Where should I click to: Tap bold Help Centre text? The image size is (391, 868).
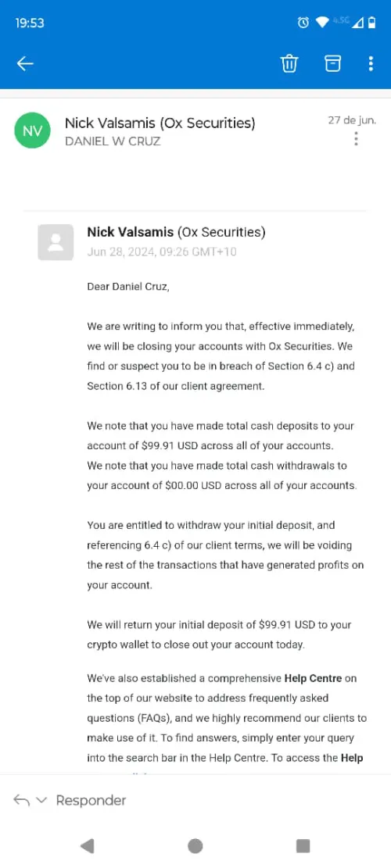313,677
